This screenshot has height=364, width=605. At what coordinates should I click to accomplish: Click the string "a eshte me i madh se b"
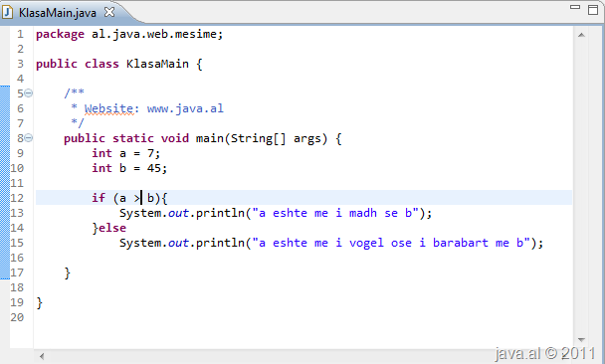click(335, 213)
